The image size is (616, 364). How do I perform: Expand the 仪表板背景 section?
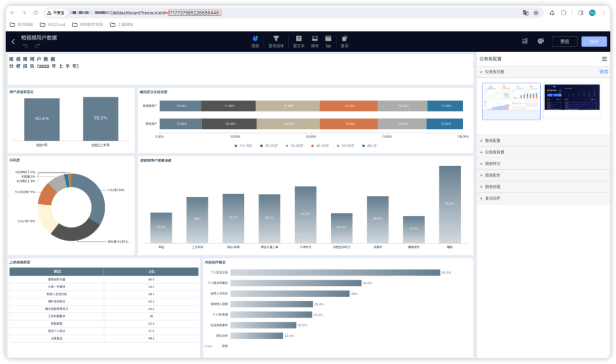click(x=543, y=152)
